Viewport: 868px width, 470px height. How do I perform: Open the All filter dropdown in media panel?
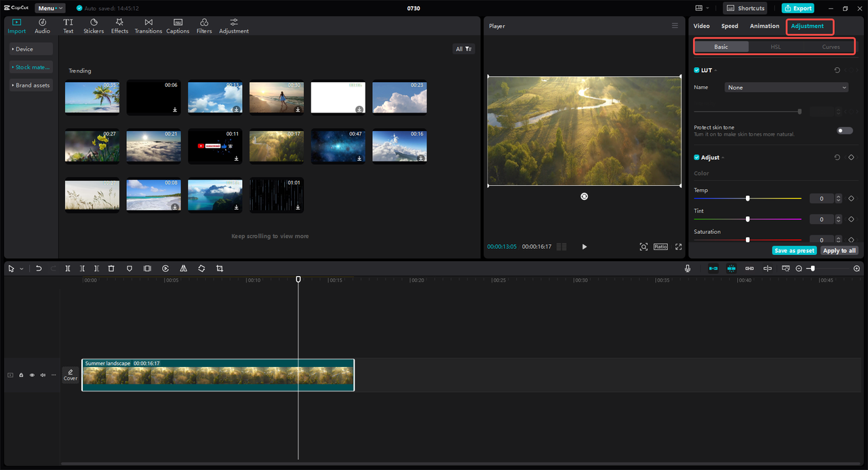[x=464, y=49]
